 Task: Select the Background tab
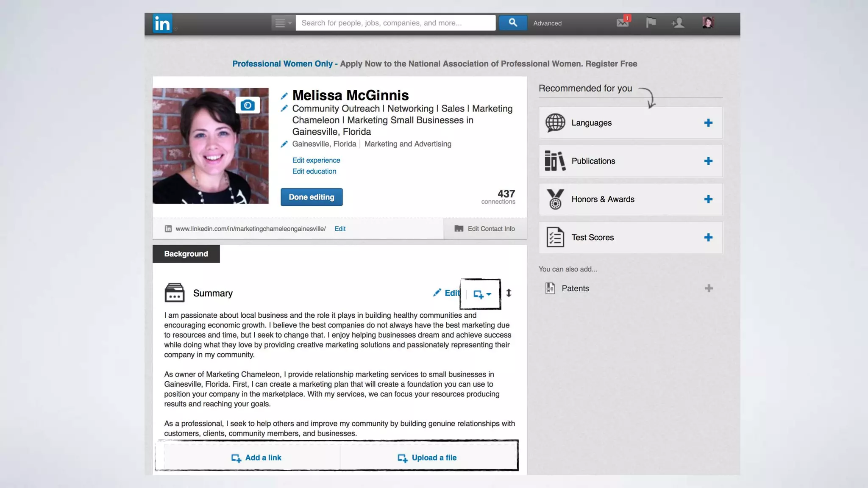(x=186, y=254)
